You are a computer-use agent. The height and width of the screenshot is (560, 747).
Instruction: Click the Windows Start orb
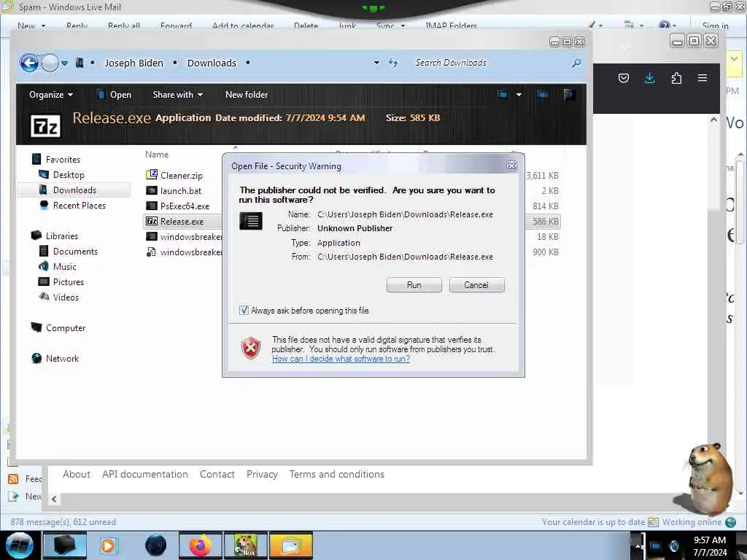point(20,545)
